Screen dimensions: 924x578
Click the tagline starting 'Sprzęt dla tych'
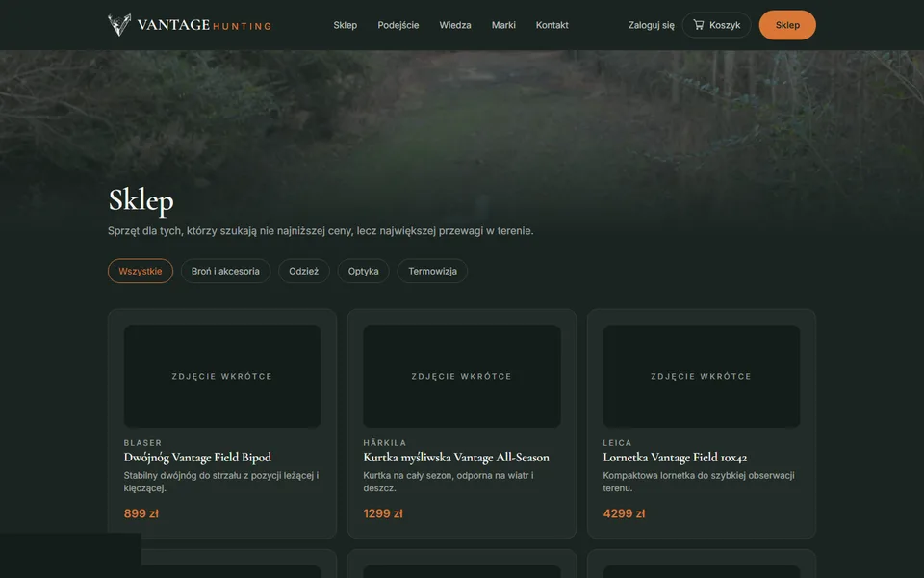(x=321, y=231)
